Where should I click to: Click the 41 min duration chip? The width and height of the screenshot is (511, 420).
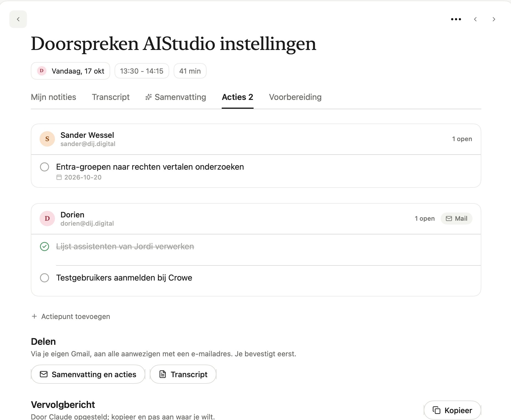point(190,71)
